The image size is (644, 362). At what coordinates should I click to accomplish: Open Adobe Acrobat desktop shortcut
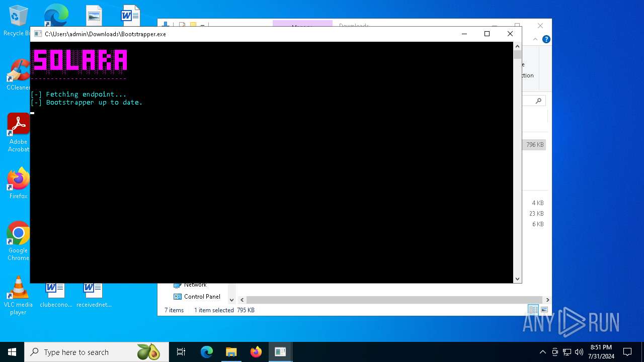tap(19, 132)
